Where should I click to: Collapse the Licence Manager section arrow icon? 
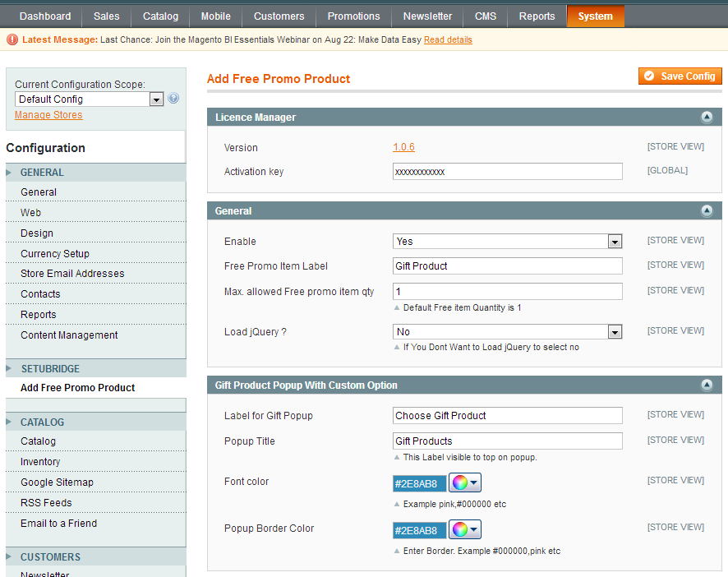707,118
